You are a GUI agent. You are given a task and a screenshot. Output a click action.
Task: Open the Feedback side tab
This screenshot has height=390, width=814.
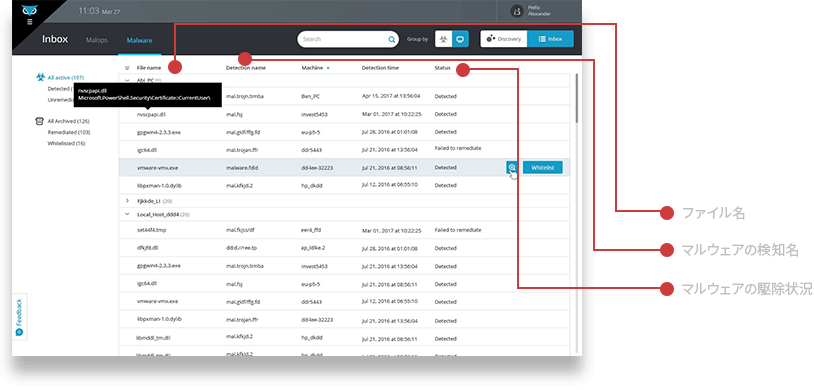point(19,317)
